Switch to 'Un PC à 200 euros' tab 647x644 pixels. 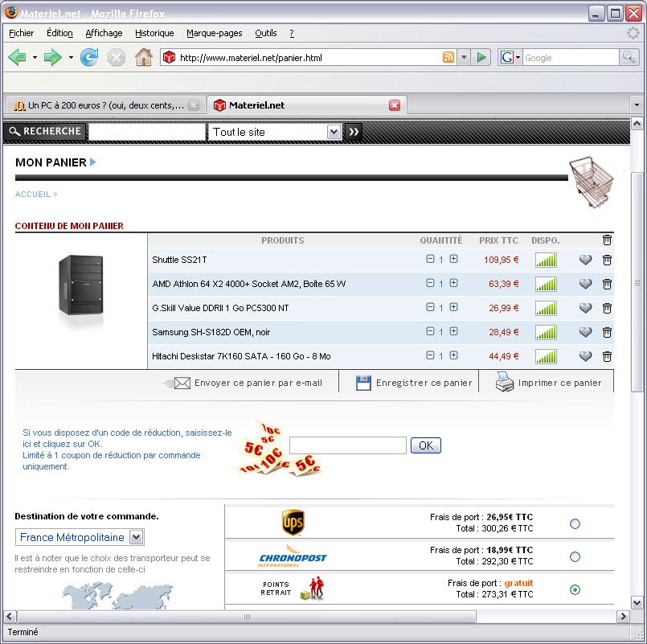pos(105,105)
